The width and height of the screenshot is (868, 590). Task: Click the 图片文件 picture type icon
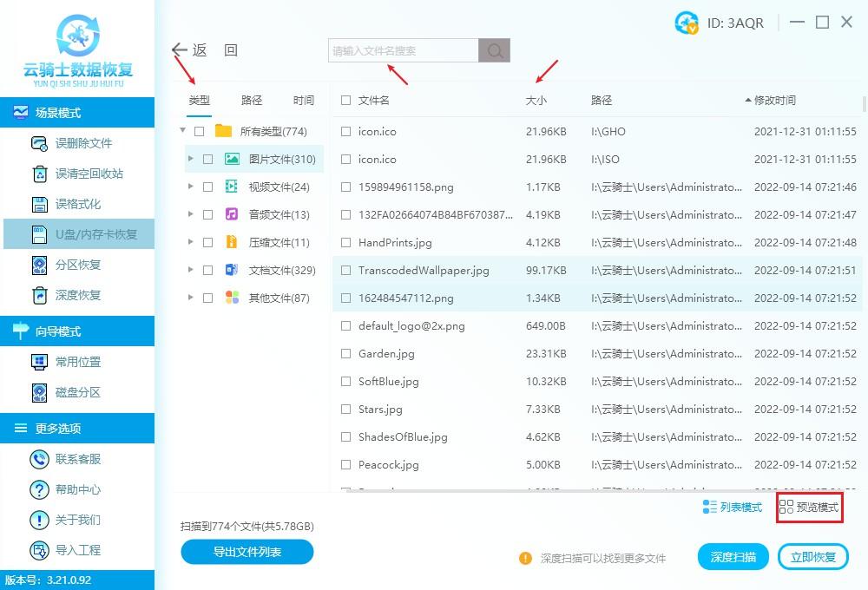point(232,160)
